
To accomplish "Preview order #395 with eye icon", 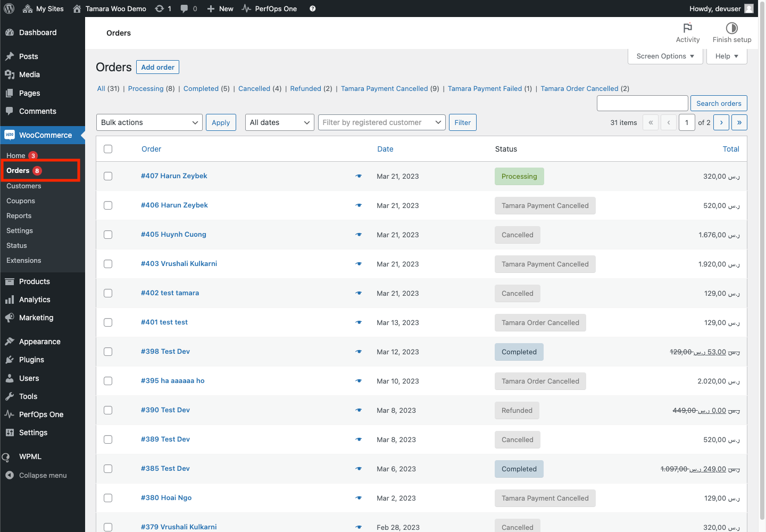I will pyautogui.click(x=359, y=381).
